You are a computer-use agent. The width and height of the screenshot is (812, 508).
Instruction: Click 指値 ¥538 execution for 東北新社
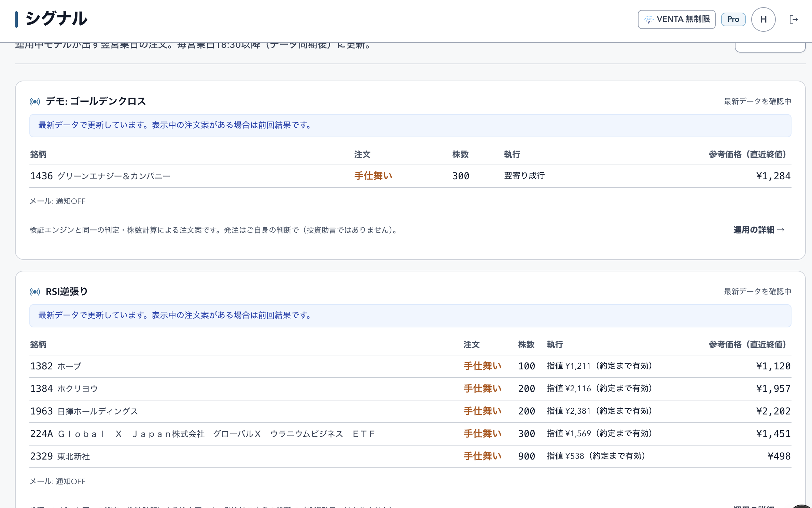pos(596,456)
